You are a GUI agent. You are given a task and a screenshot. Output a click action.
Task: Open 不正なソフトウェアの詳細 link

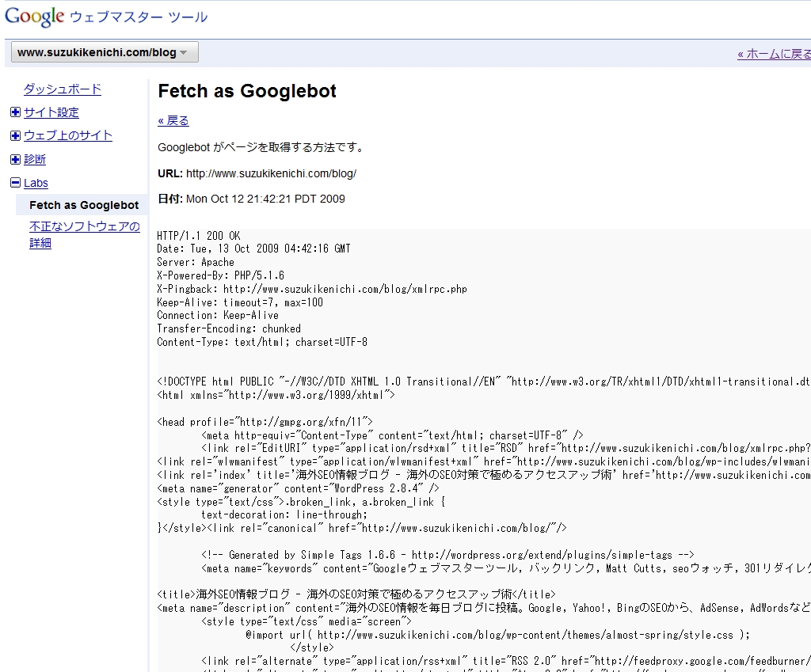point(84,234)
